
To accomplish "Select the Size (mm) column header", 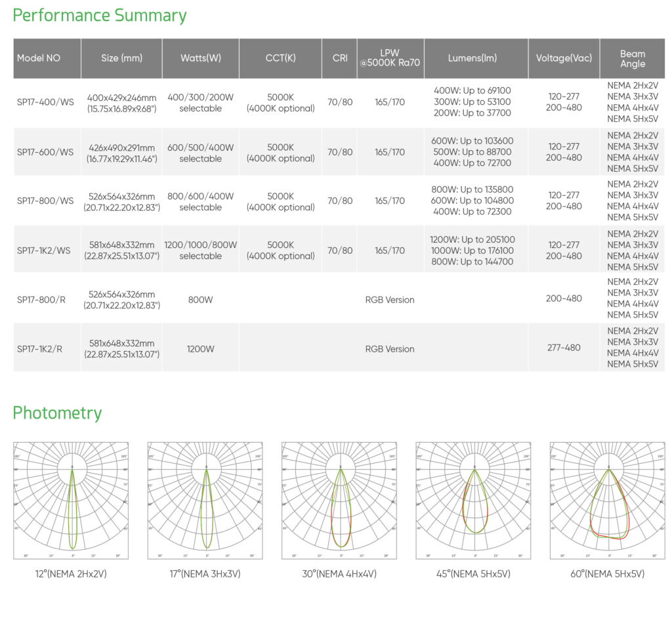I will click(121, 58).
